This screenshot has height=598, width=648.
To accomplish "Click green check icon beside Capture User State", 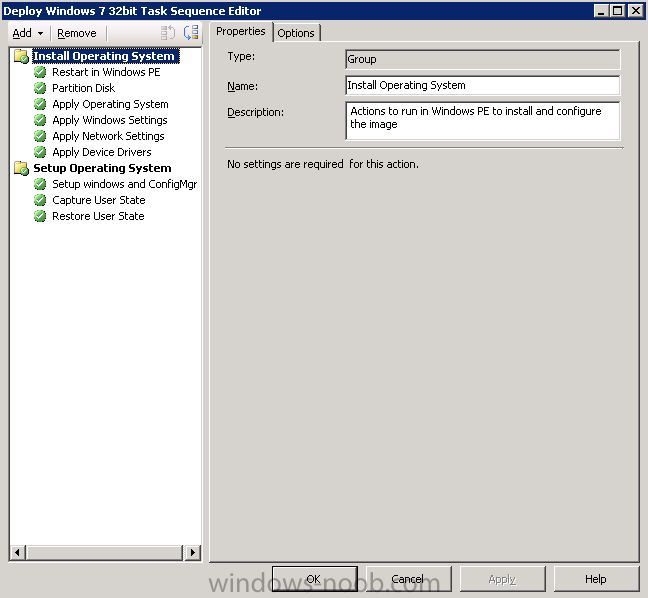I will [40, 200].
